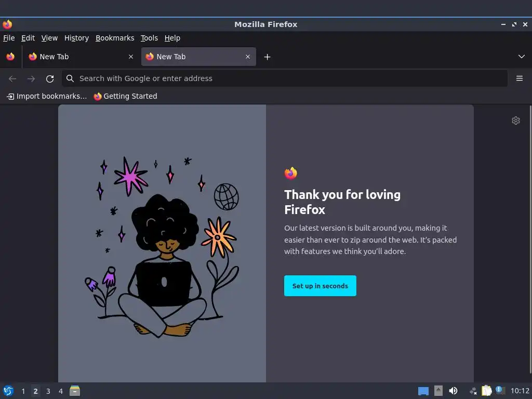
Task: Click the Firefox View pinned tab icon
Action: [10, 57]
